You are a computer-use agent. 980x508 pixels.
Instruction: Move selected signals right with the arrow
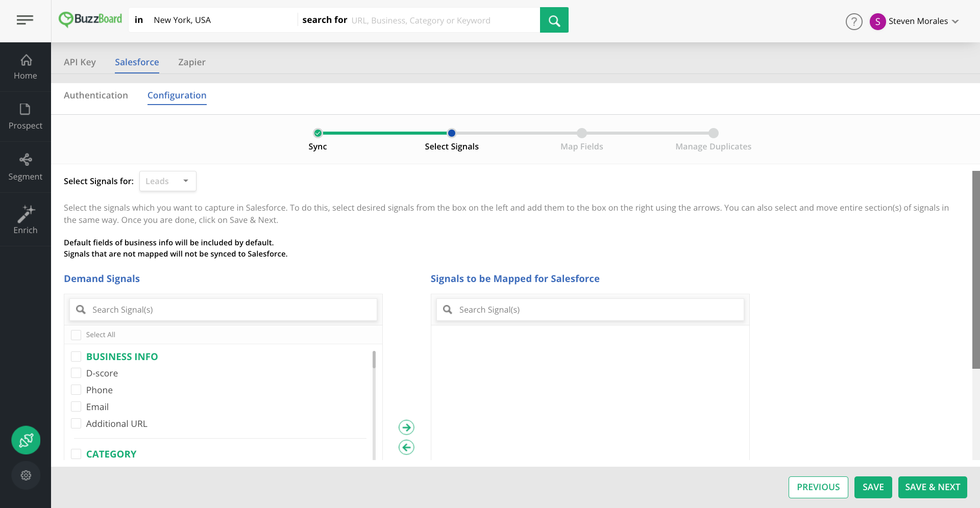pos(406,427)
